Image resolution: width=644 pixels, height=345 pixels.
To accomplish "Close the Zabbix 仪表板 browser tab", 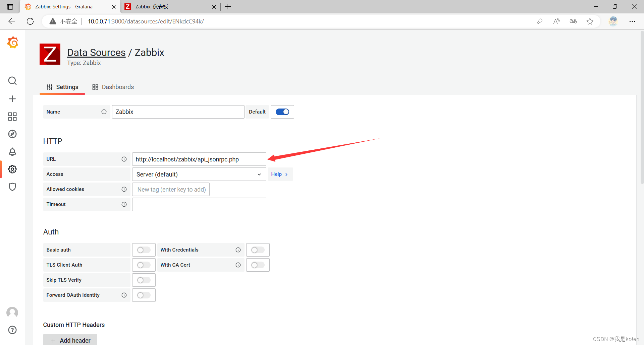I will pos(214,7).
